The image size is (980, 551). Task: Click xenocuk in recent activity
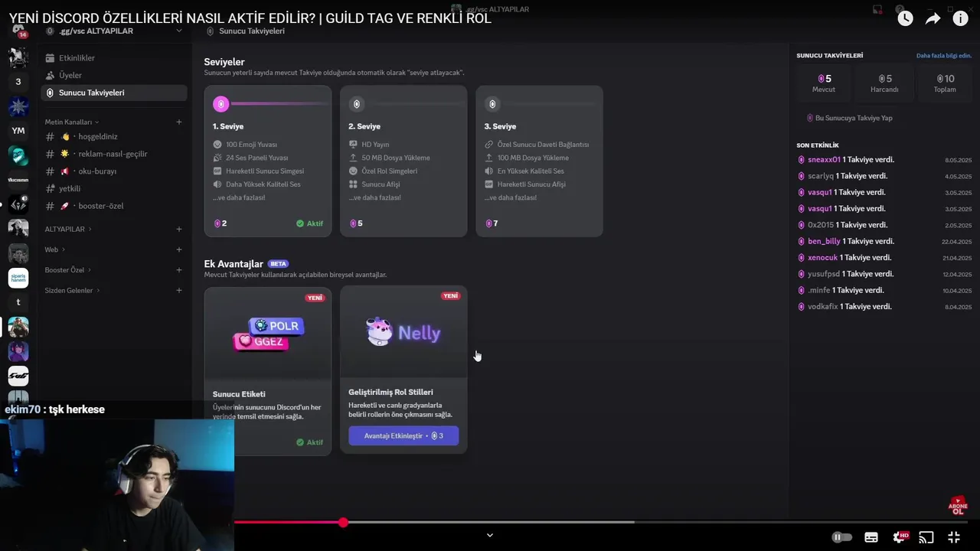click(x=822, y=257)
